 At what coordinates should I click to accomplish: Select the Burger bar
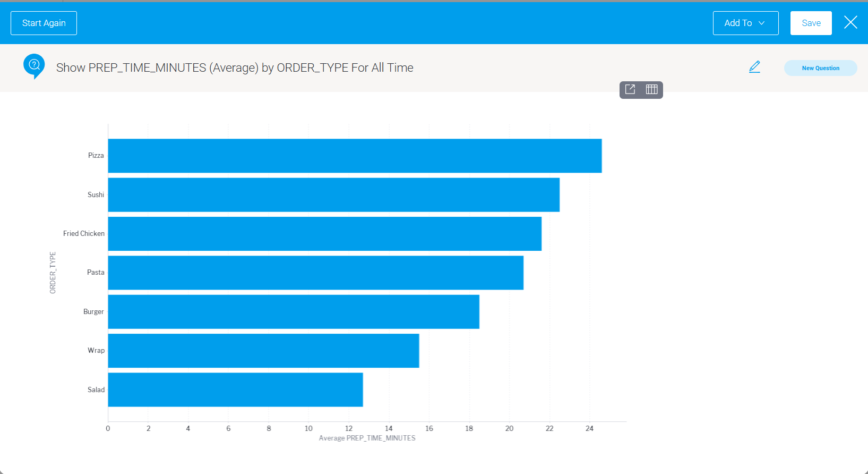(x=294, y=312)
